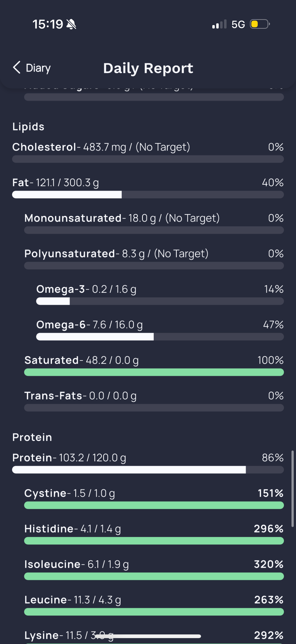Tap the muted bell icon in status bar
The width and height of the screenshot is (296, 644).
(71, 25)
